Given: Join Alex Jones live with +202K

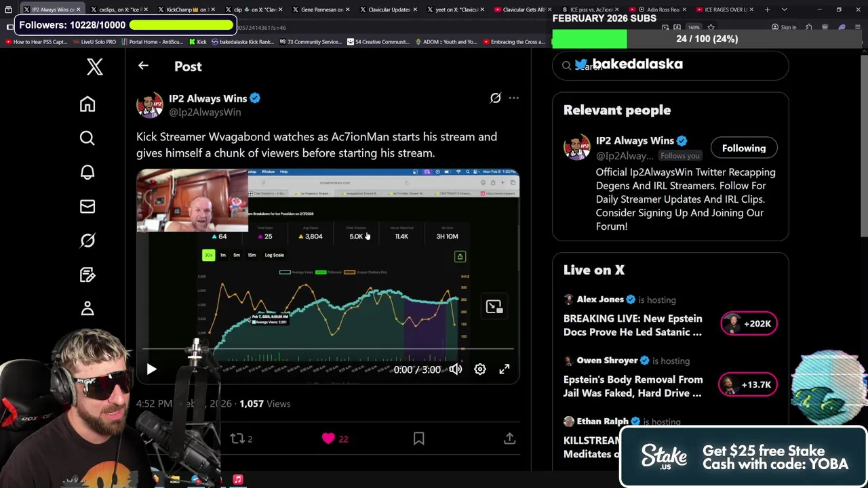Looking at the screenshot, I should tap(749, 323).
